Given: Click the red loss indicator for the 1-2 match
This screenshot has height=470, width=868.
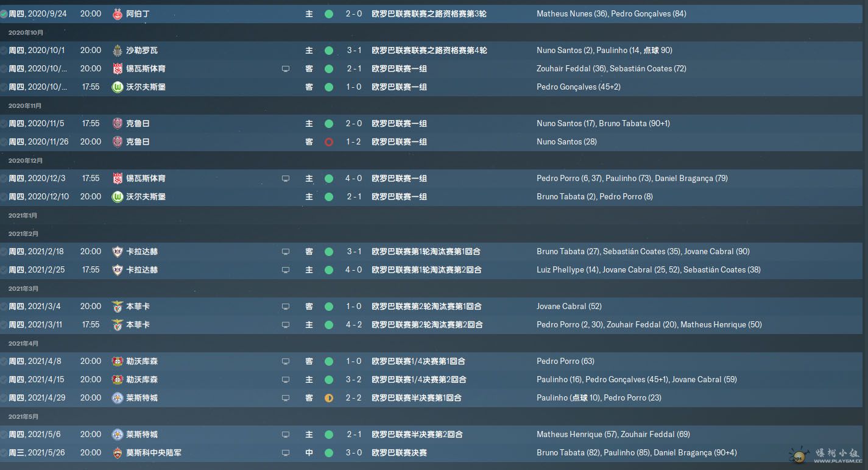Looking at the screenshot, I should (x=329, y=142).
